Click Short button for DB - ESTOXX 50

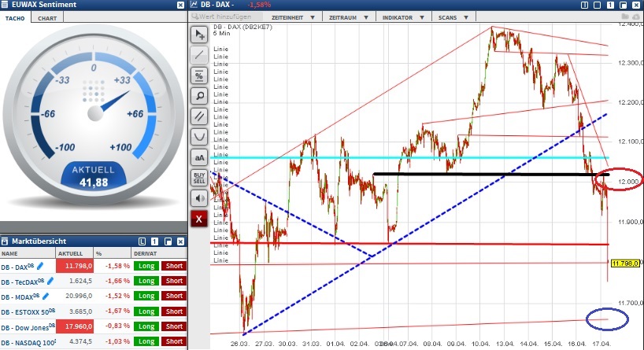pyautogui.click(x=174, y=311)
